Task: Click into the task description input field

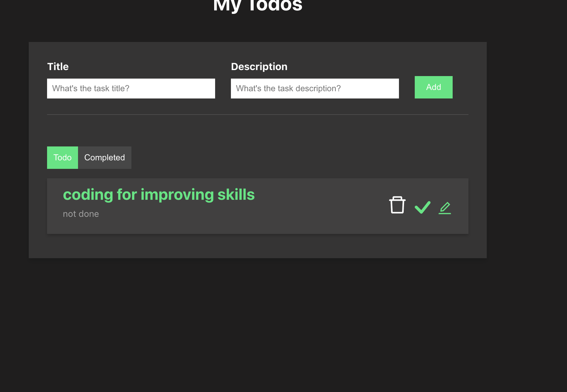Action: tap(315, 88)
